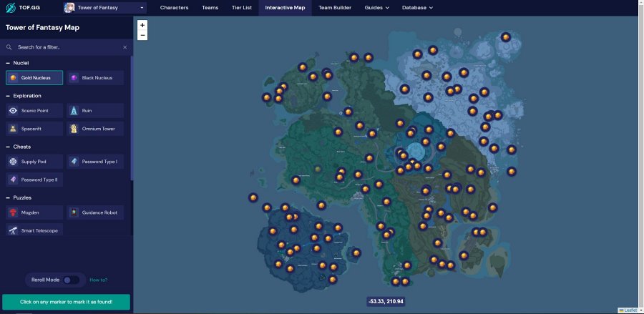Collapse the Exploration filter section
This screenshot has height=314, width=644.
pyautogui.click(x=24, y=96)
